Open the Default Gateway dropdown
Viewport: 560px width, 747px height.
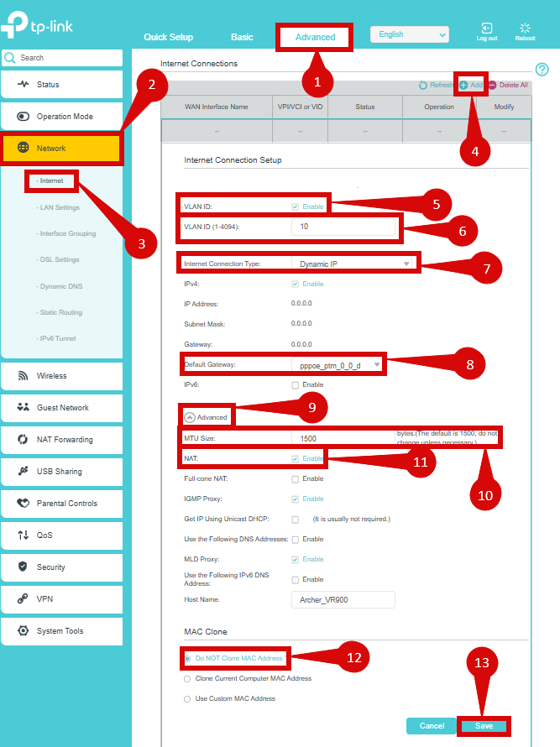(337, 365)
